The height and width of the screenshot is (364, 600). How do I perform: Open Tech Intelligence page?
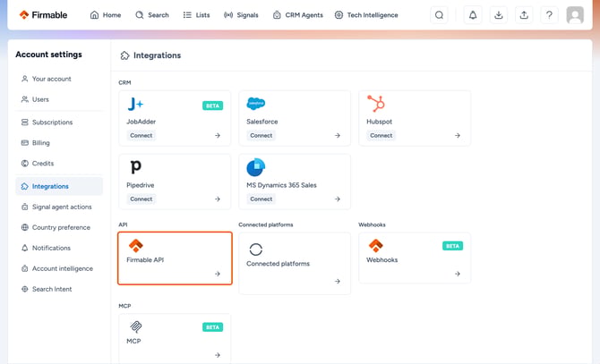point(366,15)
